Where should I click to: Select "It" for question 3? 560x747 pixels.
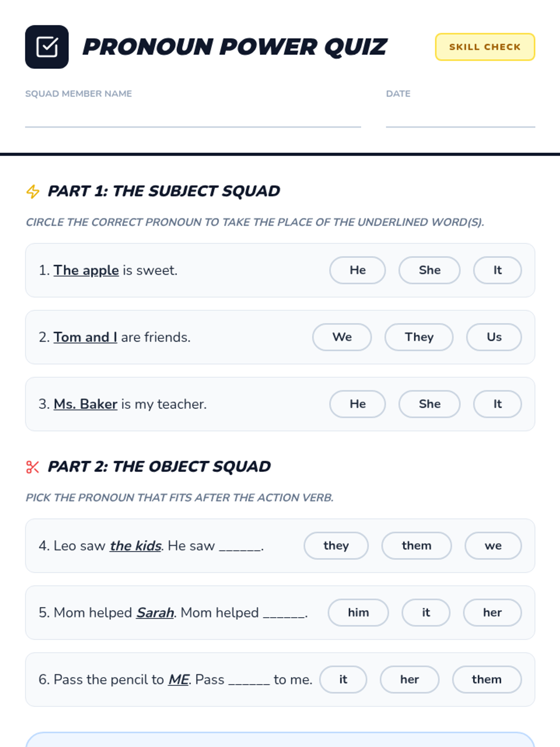497,404
